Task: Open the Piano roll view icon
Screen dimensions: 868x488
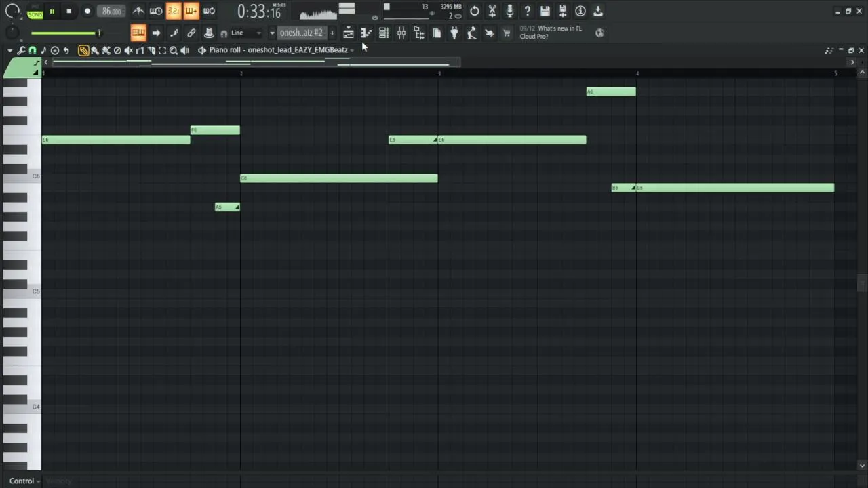Action: [366, 33]
